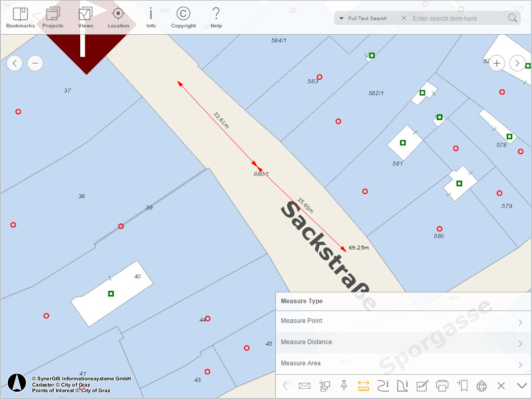This screenshot has height=399, width=532.
Task: Open the email sharing tool
Action: pyautogui.click(x=304, y=386)
